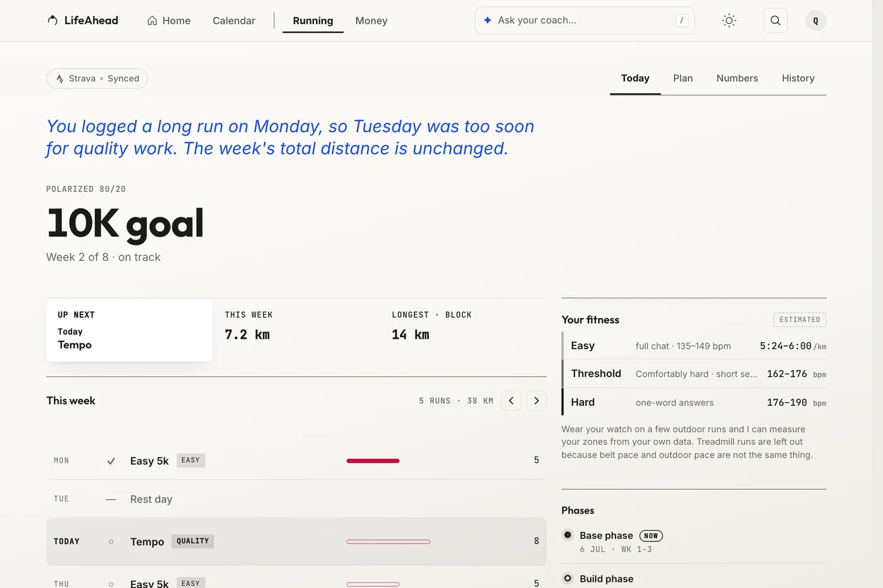Switch to the Plan tab
Screen dimensions: 883x588
(x=683, y=79)
